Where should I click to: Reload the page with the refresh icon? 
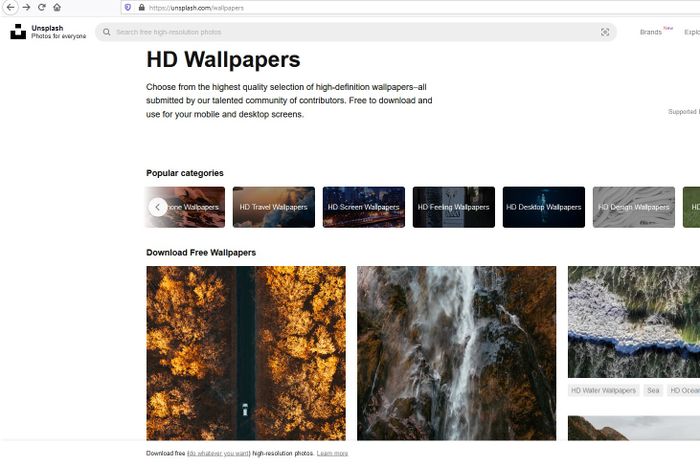click(x=42, y=8)
